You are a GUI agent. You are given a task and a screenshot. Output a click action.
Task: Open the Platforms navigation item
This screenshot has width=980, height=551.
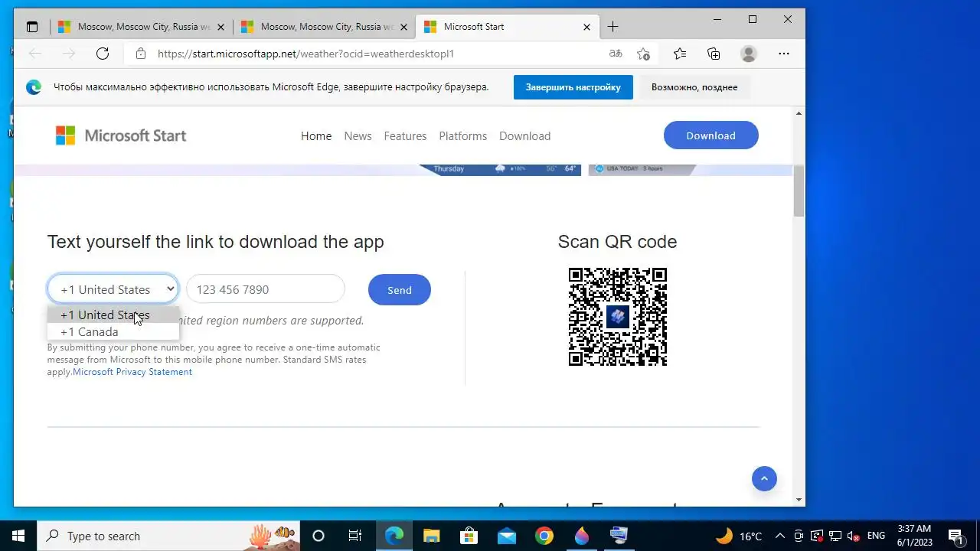[x=462, y=135]
